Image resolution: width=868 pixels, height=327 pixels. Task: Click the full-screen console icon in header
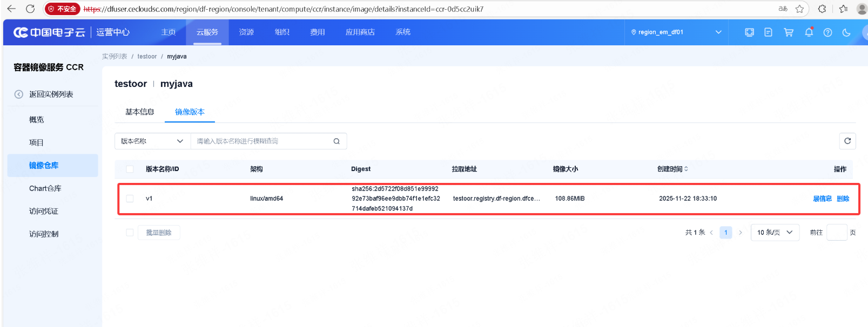749,32
